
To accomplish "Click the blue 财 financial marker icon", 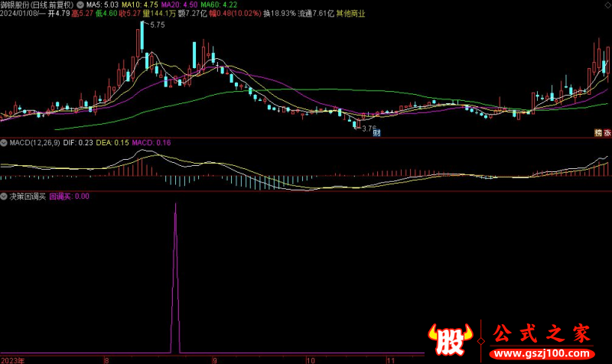I will (x=376, y=132).
